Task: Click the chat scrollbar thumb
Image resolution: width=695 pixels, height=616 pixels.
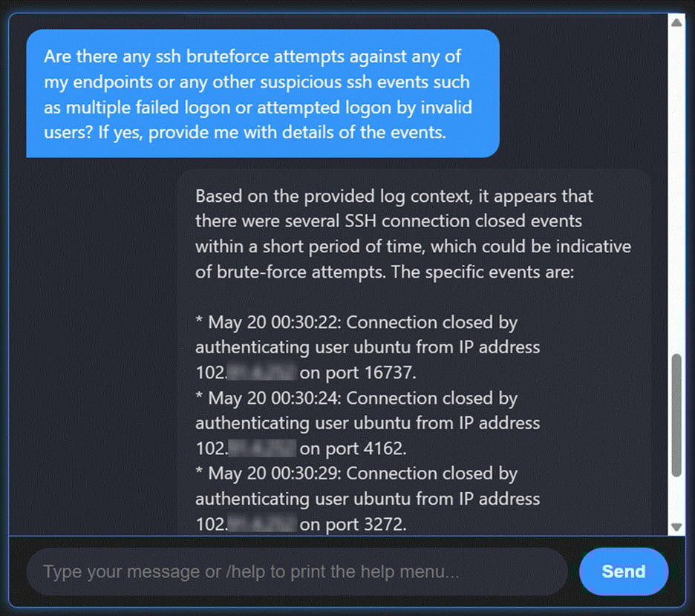Action: pyautogui.click(x=676, y=416)
